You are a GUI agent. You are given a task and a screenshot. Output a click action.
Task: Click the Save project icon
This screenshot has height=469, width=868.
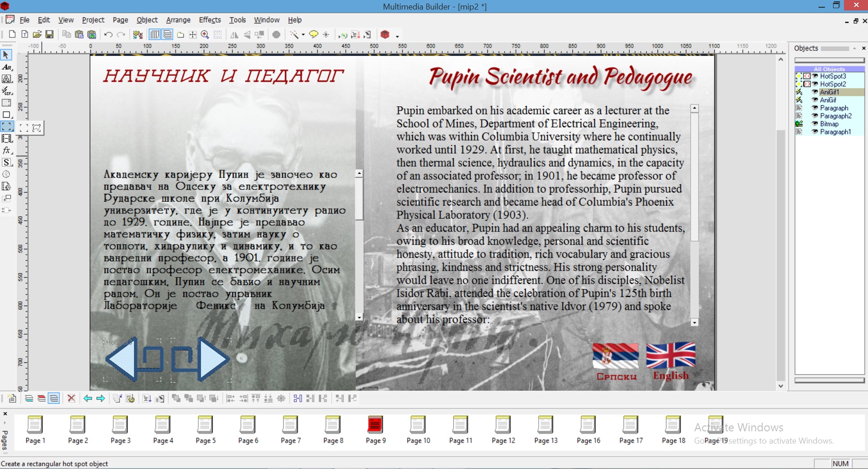49,35
